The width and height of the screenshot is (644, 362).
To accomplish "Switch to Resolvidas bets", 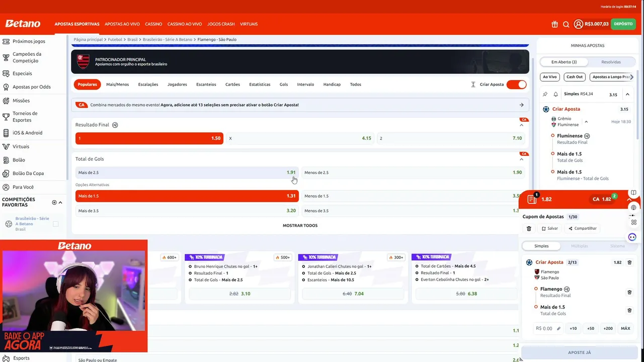I will point(611,62).
